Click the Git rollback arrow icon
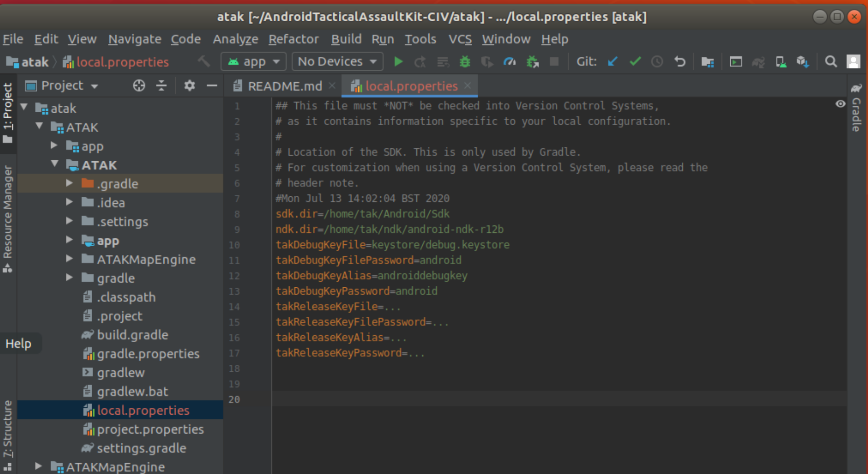The height and width of the screenshot is (474, 868). coord(680,62)
